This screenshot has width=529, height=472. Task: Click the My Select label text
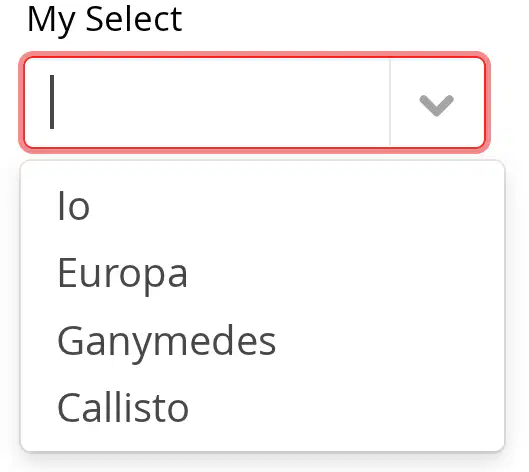click(x=105, y=19)
